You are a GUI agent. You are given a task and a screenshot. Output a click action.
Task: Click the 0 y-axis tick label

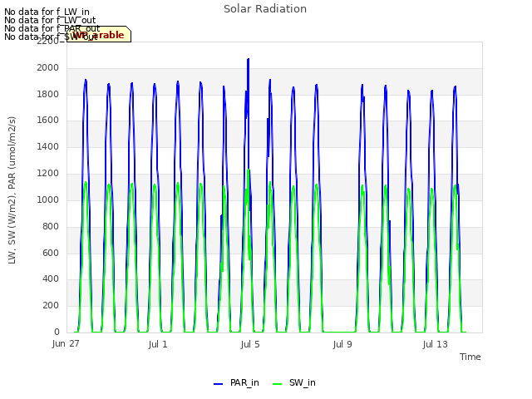pyautogui.click(x=57, y=332)
